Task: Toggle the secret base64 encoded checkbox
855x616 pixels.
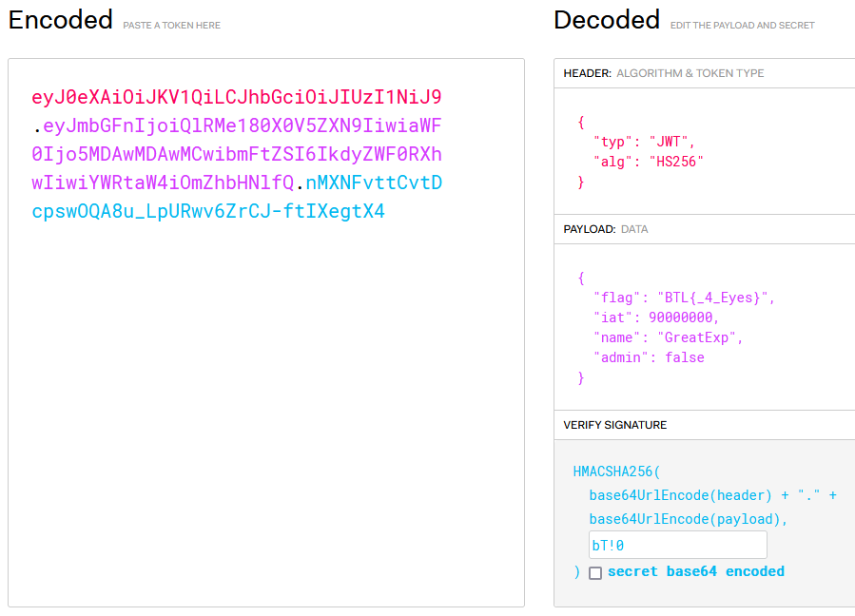Action: click(x=595, y=573)
